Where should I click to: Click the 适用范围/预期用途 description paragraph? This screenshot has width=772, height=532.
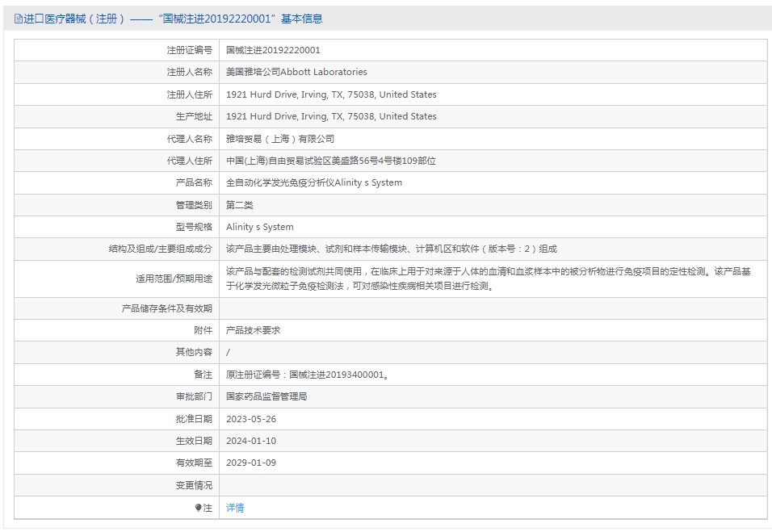click(x=488, y=279)
